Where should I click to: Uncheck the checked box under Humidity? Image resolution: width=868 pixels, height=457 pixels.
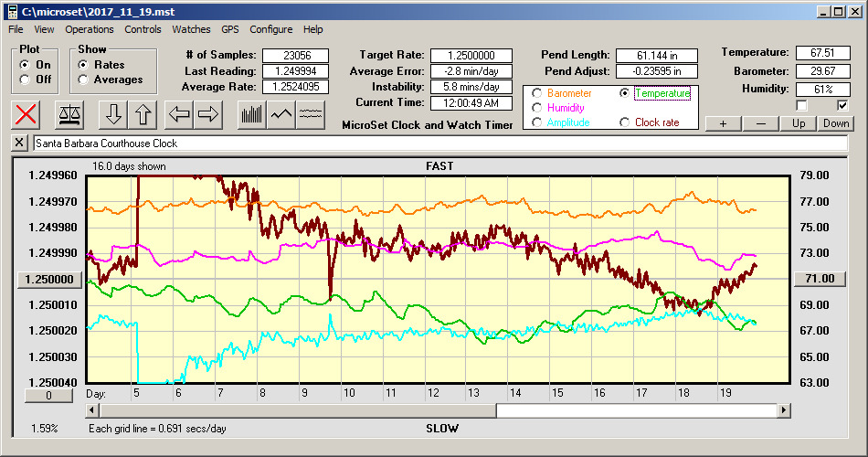(x=842, y=105)
